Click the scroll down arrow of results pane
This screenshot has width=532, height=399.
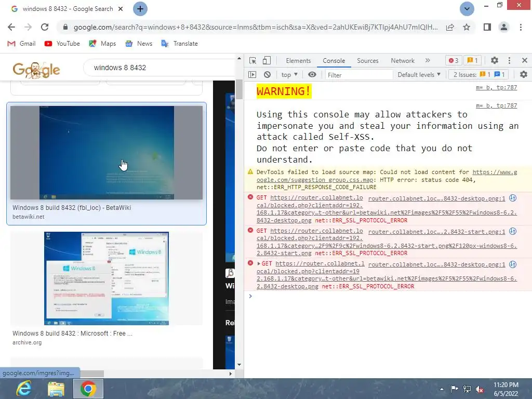tap(239, 365)
